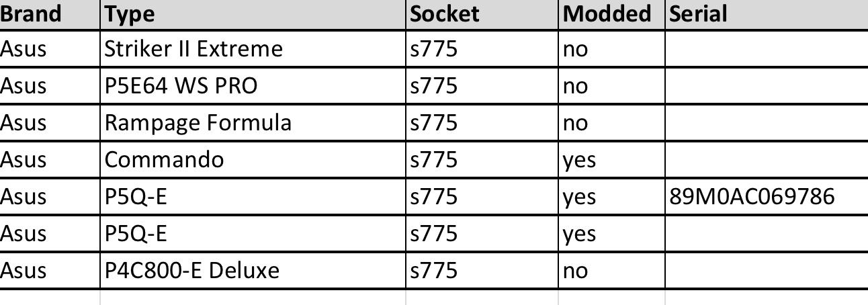Click Modded value for Striker II Extreme
Screen dimensions: 868x305
tap(612, 49)
